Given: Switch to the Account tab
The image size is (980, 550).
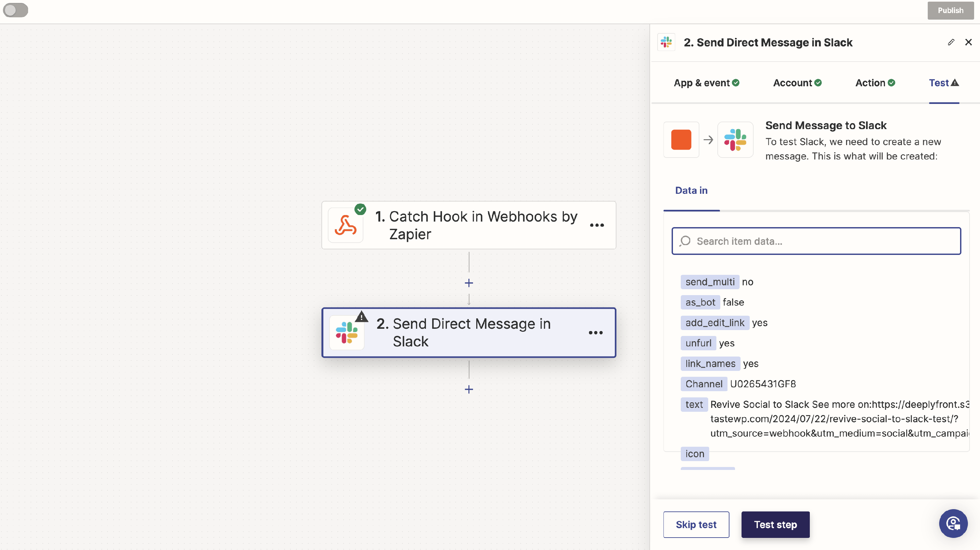Looking at the screenshot, I should (797, 83).
